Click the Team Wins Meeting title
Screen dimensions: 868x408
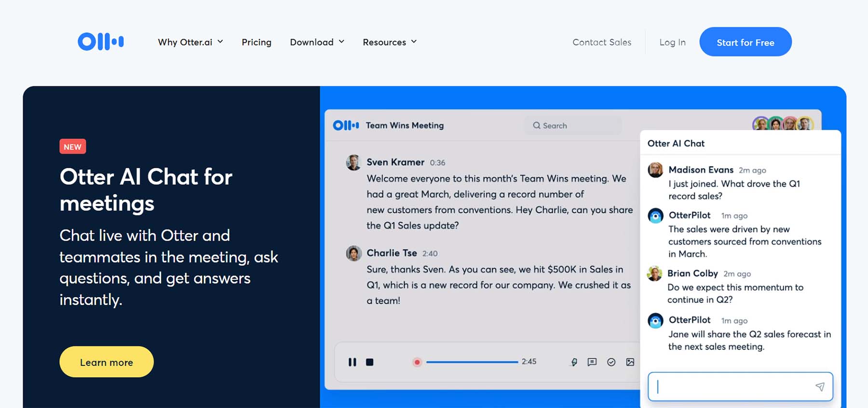point(405,125)
